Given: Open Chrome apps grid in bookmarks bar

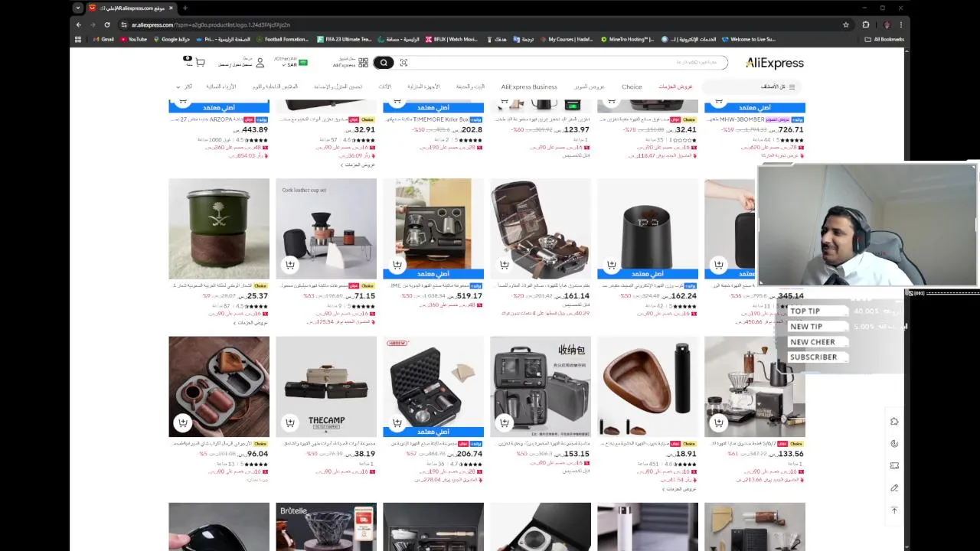Looking at the screenshot, I should (x=77, y=39).
